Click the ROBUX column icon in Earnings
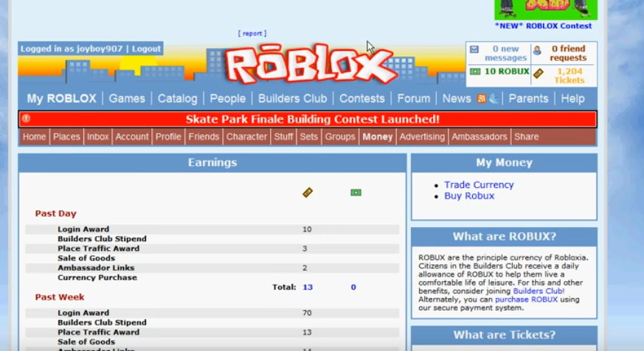644x351 pixels. [356, 192]
